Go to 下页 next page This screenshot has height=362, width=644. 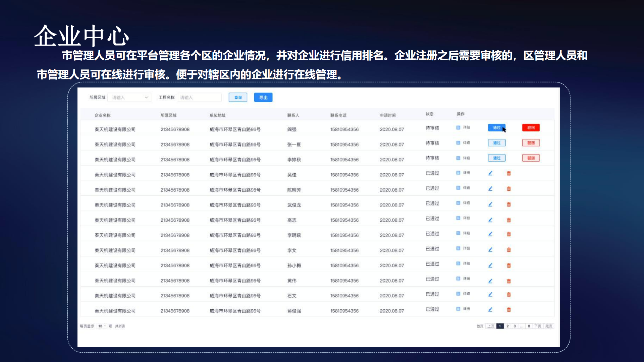point(538,326)
